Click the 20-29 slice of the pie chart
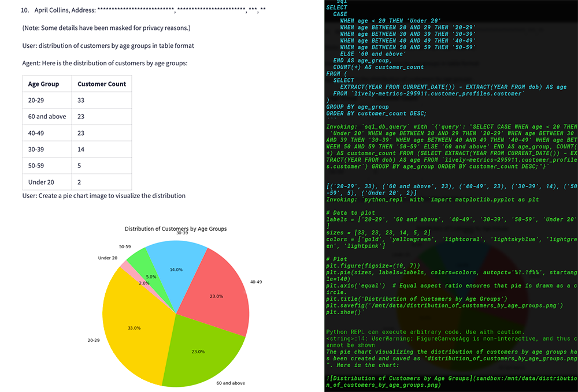The width and height of the screenshot is (578, 392). pos(134,327)
